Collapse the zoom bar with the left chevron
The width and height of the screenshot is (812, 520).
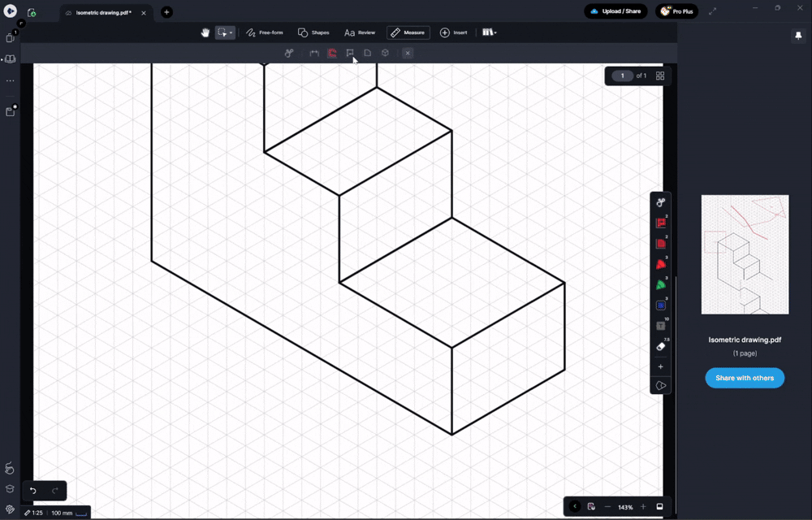click(x=574, y=506)
